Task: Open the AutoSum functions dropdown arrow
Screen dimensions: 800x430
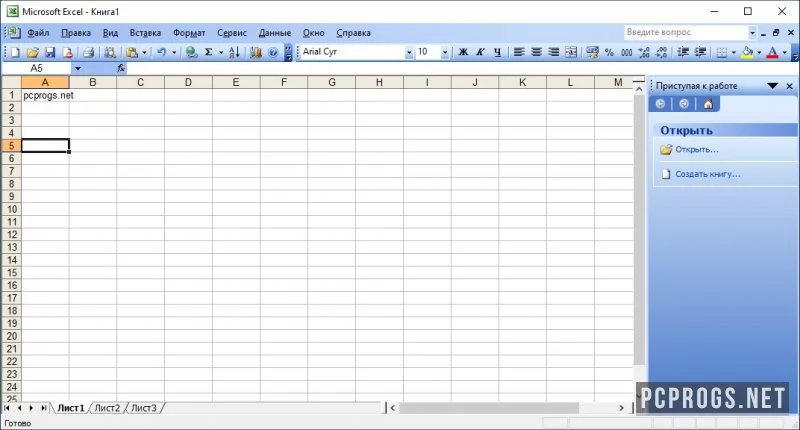Action: click(x=221, y=52)
